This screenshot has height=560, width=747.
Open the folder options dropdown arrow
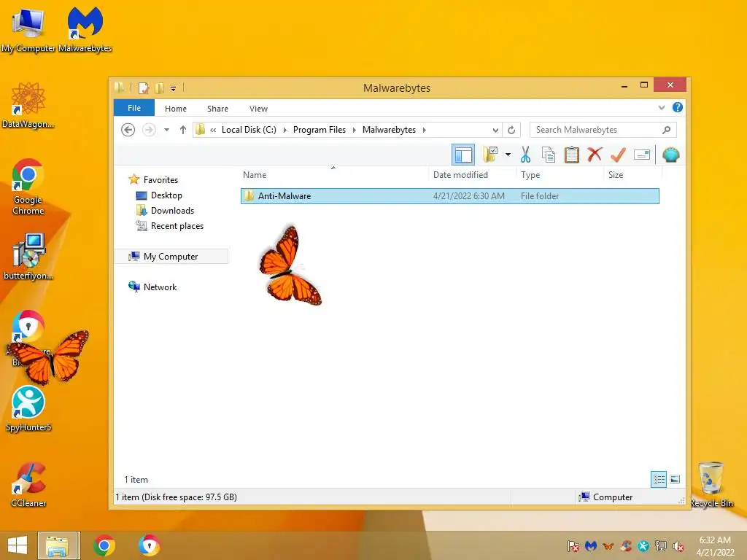tap(508, 155)
